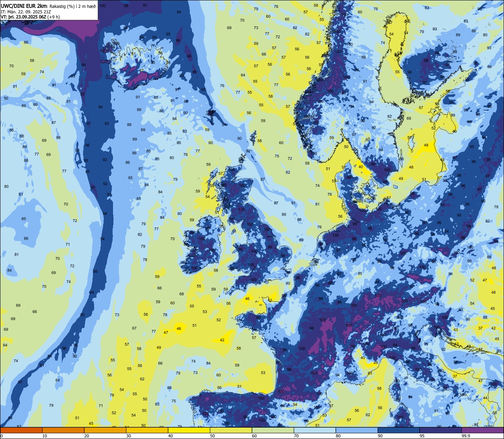Click the dark blue 90–95 legend swatch
The height and width of the screenshot is (439, 504).
[x=399, y=430]
